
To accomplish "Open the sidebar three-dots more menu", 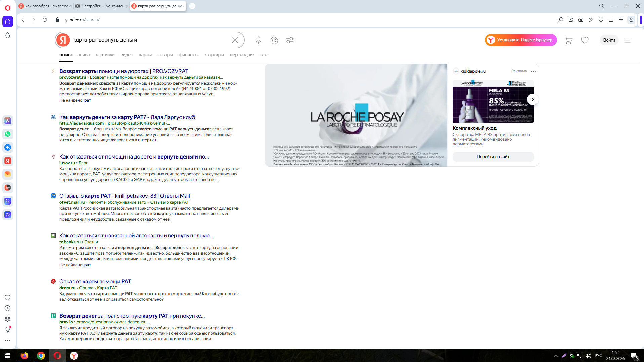I will click(8, 341).
